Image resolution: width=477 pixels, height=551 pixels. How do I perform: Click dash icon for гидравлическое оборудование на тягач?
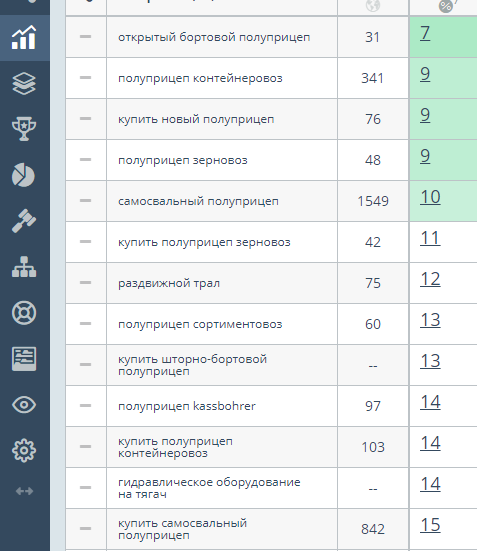[85, 488]
